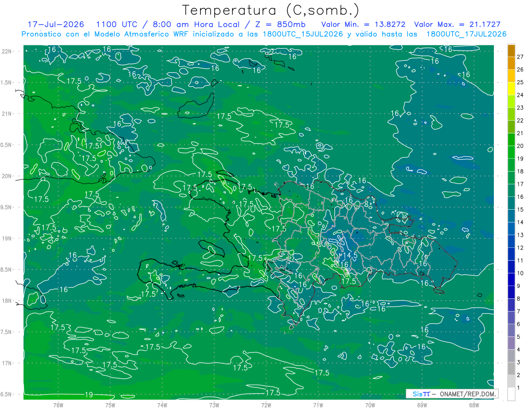Click the '27' label on the color scale
The height and width of the screenshot is (411, 532).
click(520, 57)
